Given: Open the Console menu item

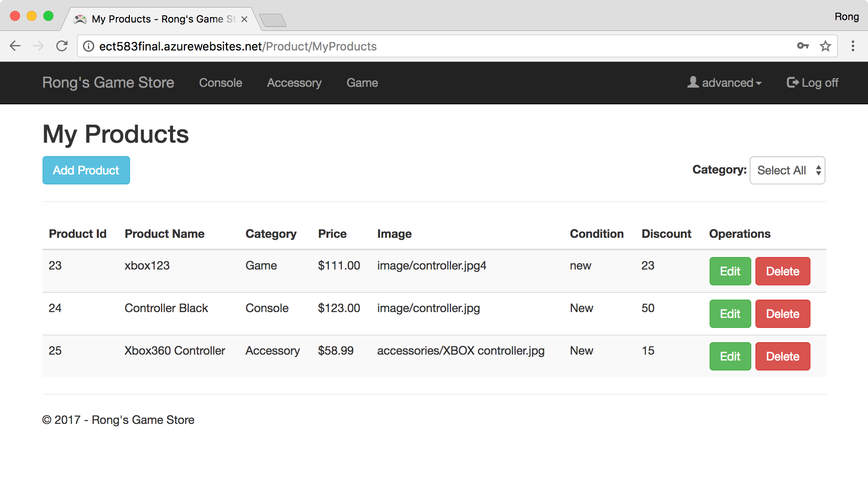Looking at the screenshot, I should [221, 83].
